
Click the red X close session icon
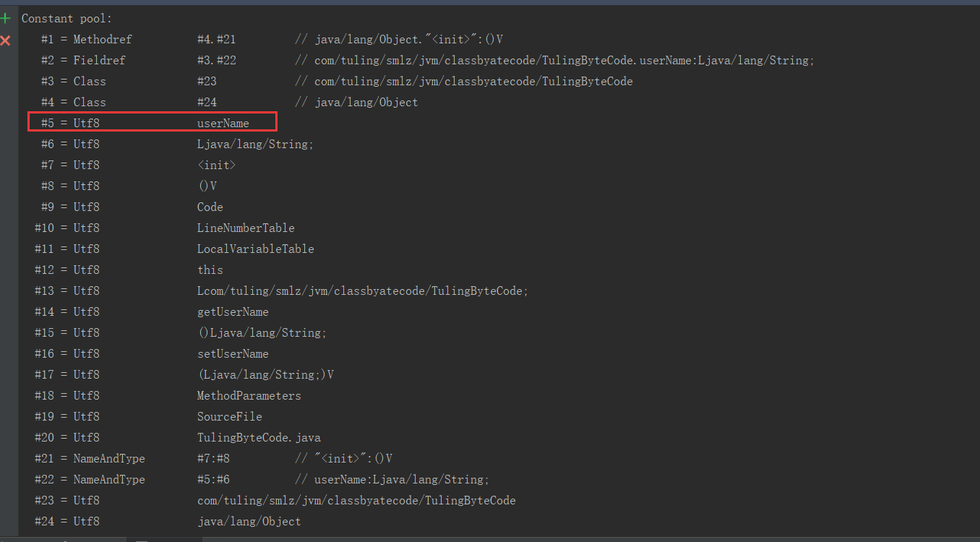click(6, 40)
